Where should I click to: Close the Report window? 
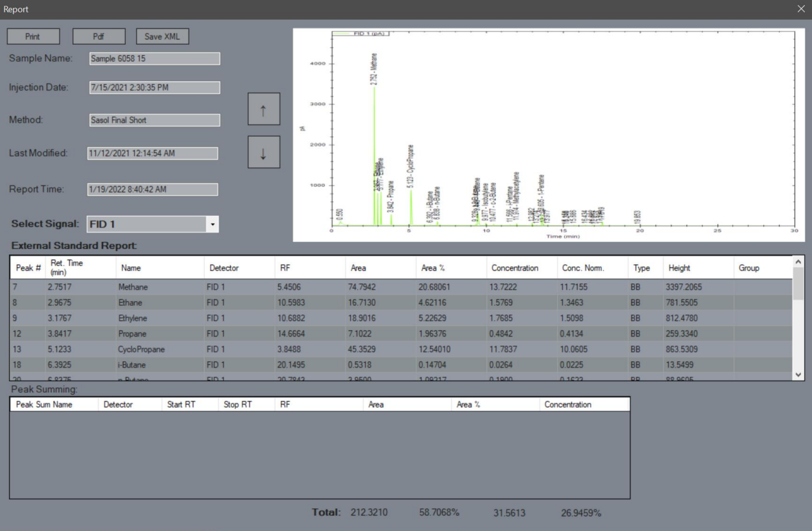pyautogui.click(x=801, y=9)
